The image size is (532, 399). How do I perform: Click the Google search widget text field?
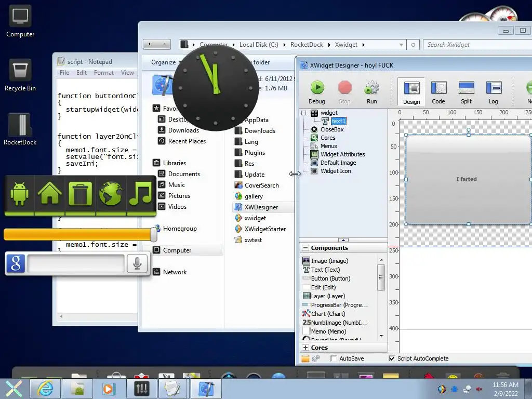(x=76, y=263)
